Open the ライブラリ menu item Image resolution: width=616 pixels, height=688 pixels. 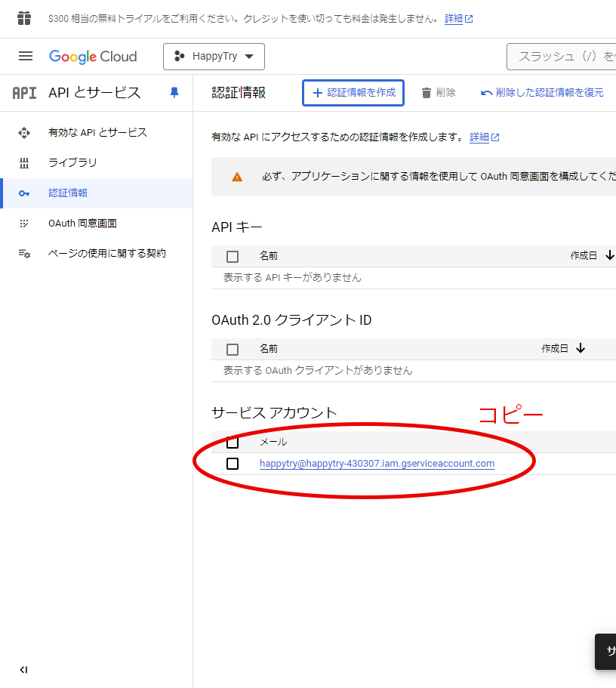coord(72,163)
